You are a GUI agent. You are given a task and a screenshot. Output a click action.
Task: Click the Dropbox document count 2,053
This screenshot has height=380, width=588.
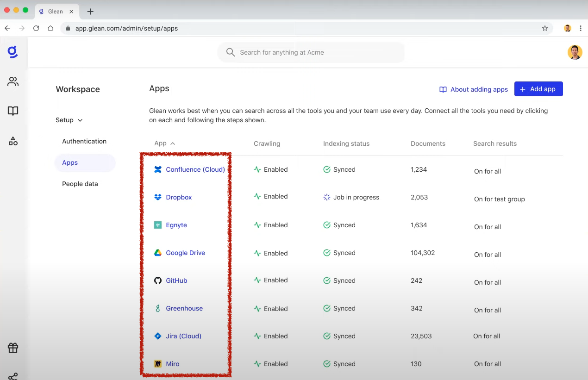coord(419,197)
